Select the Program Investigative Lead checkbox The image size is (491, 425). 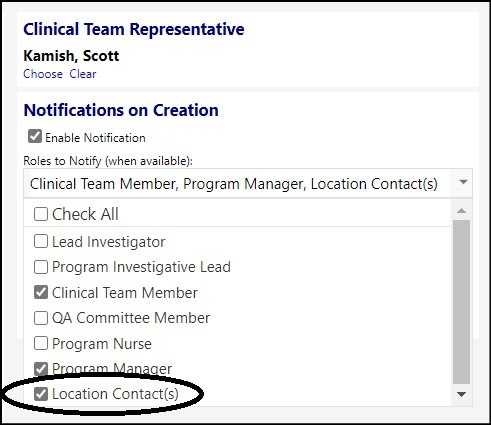[x=41, y=267]
